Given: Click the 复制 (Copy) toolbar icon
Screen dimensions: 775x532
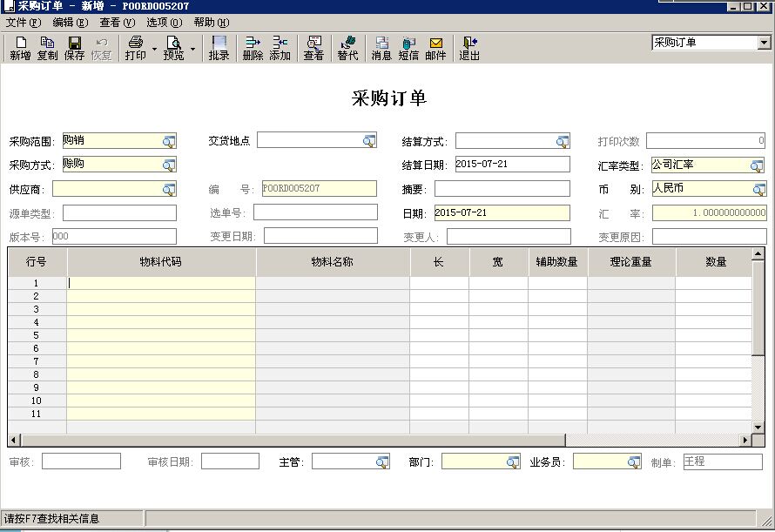Looking at the screenshot, I should point(47,49).
